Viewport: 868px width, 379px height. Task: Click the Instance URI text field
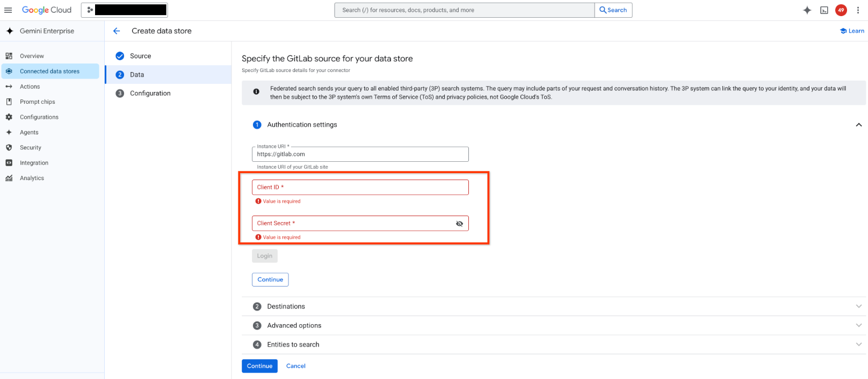360,154
